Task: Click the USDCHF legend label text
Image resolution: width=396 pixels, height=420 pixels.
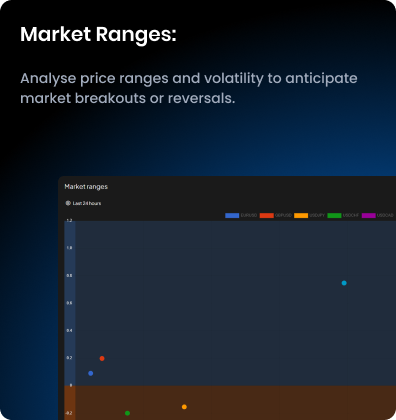Action: 351,215
